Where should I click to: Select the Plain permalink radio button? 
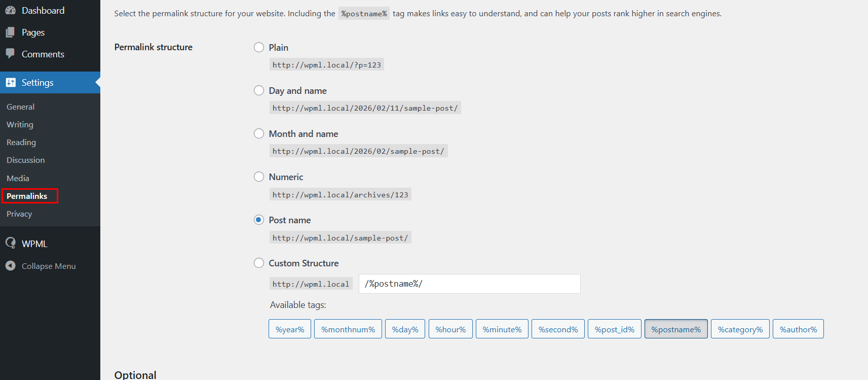pyautogui.click(x=259, y=47)
